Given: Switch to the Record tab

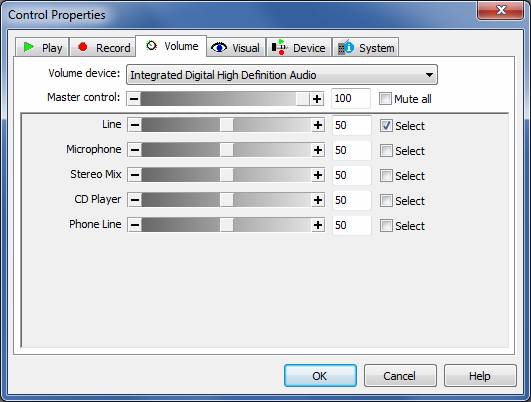Looking at the screenshot, I should pyautogui.click(x=103, y=47).
